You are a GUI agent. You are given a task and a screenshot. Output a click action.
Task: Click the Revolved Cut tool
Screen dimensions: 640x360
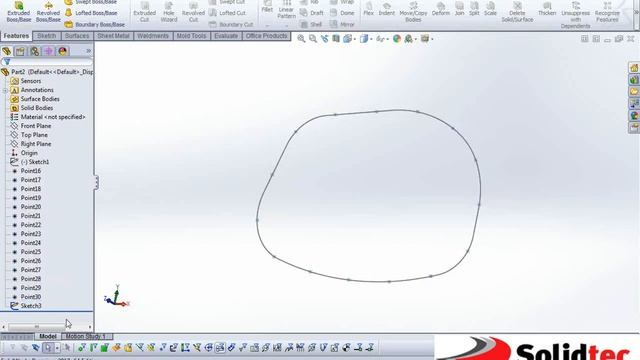click(193, 12)
